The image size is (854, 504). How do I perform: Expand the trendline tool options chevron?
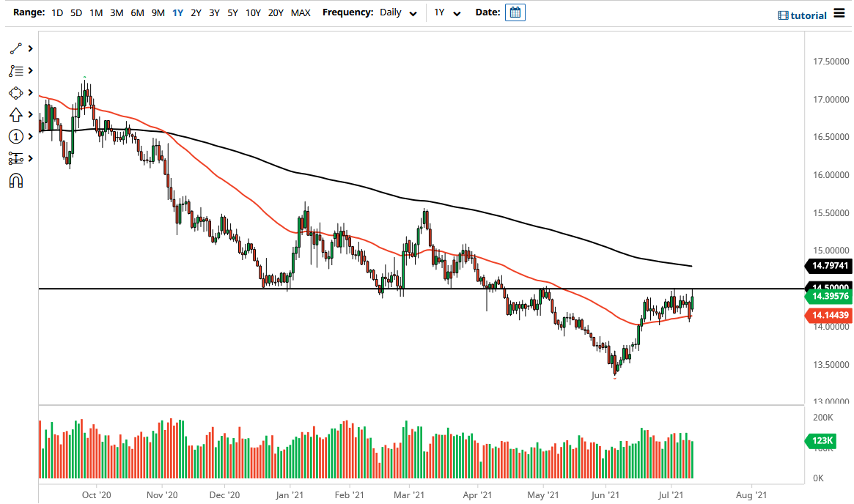point(30,48)
